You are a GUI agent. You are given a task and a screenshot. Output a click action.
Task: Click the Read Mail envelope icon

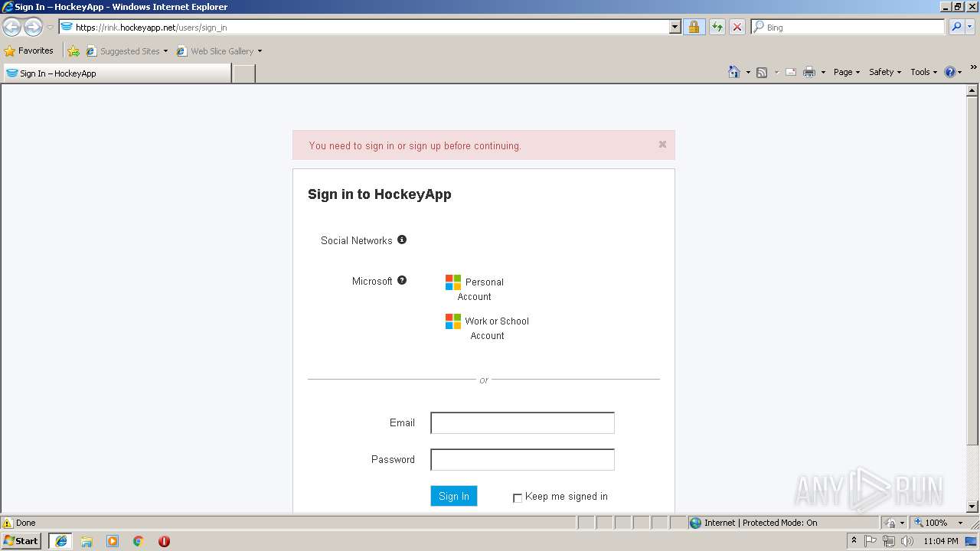(791, 72)
